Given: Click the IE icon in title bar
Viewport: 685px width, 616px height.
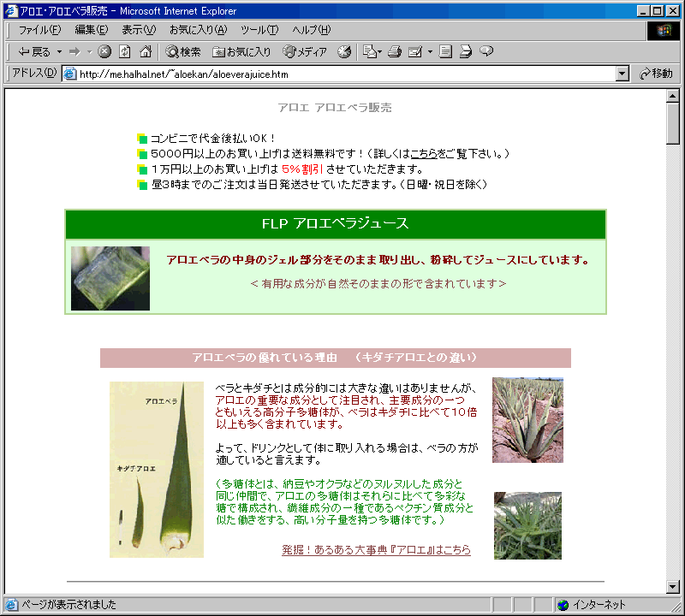Looking at the screenshot, I should (x=11, y=10).
